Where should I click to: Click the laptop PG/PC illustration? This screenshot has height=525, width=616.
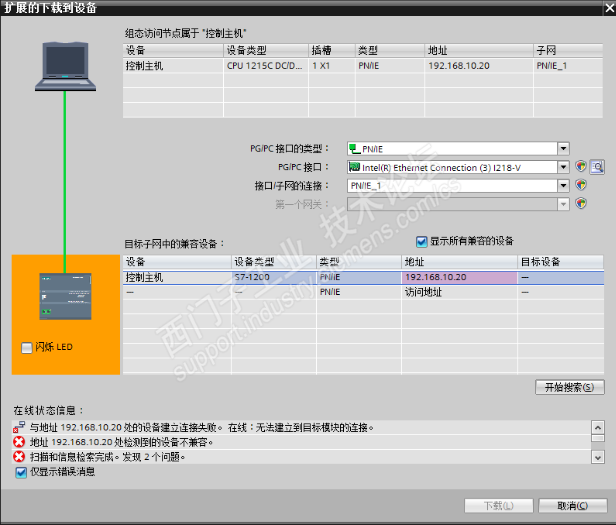point(65,66)
